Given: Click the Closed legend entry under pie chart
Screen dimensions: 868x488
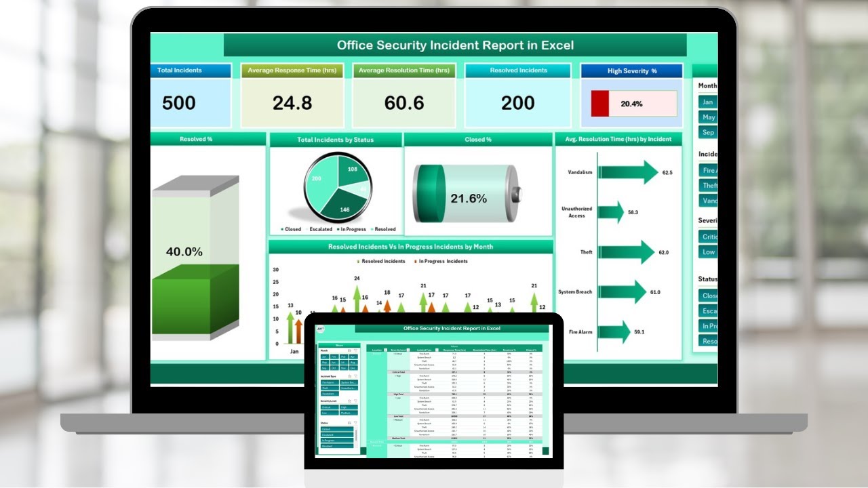Looking at the screenshot, I should [x=290, y=229].
